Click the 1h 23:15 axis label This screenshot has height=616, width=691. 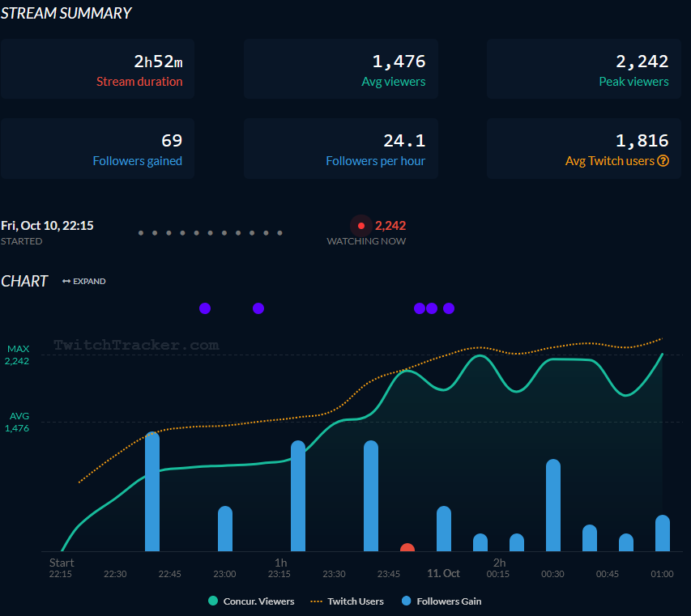pyautogui.click(x=279, y=568)
